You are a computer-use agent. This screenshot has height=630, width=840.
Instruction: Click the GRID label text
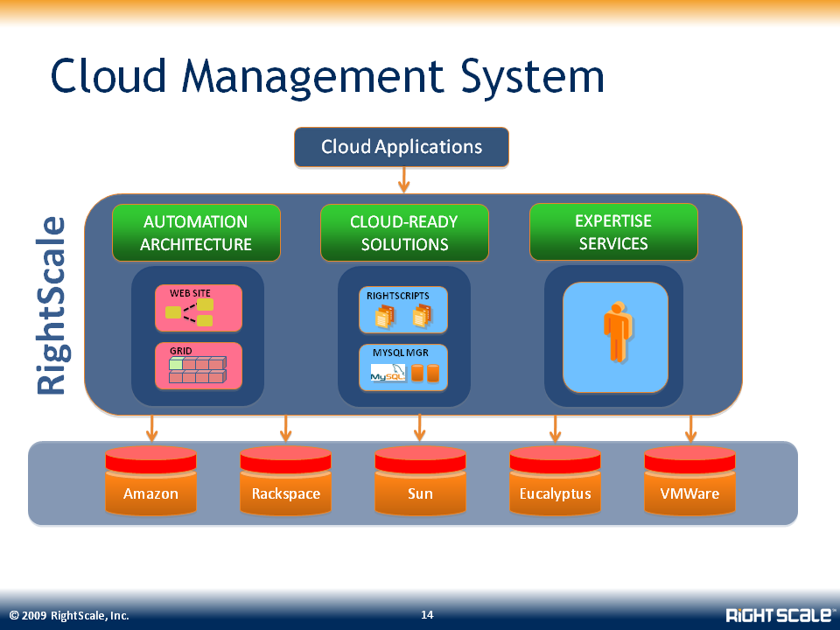point(180,351)
